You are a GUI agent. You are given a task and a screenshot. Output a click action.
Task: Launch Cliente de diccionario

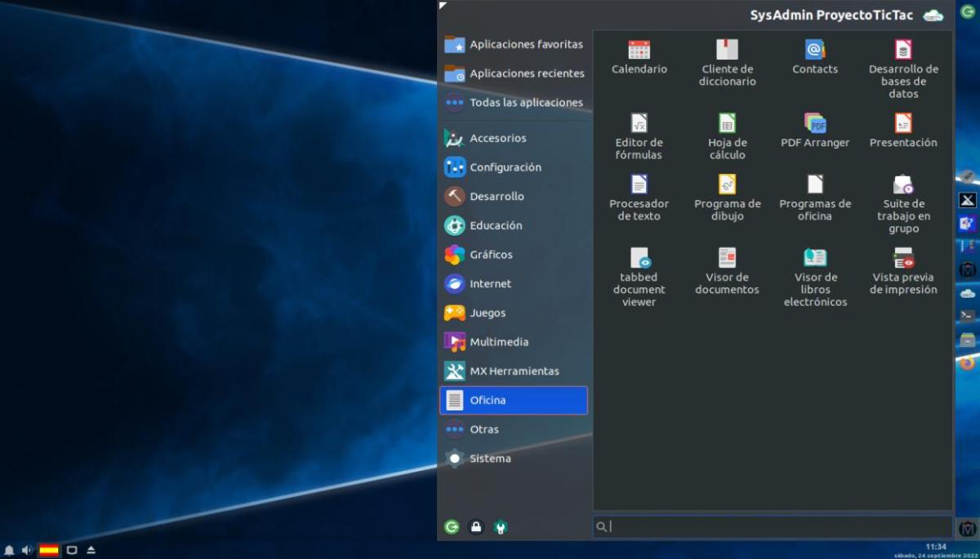coord(727,62)
